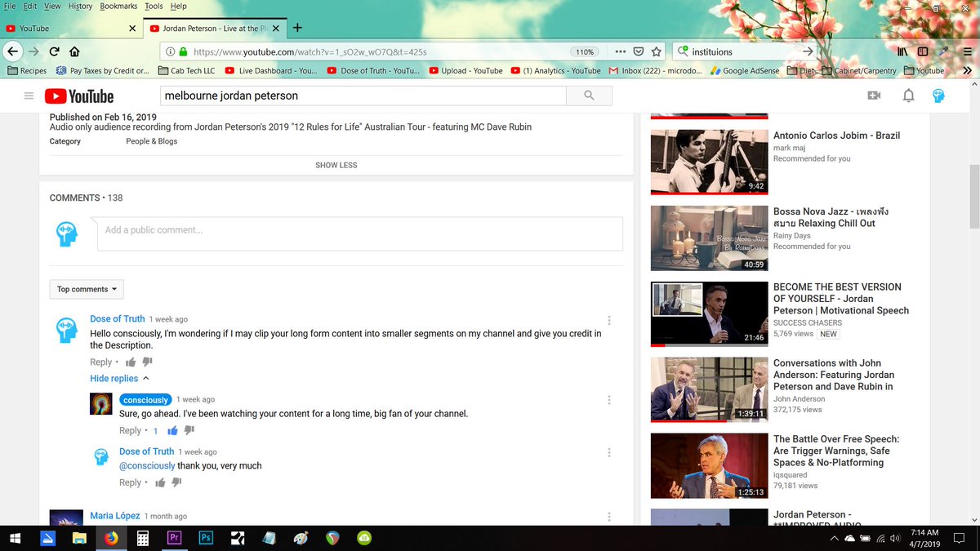Save page to Pocket
This screenshot has height=551, width=980.
click(639, 51)
